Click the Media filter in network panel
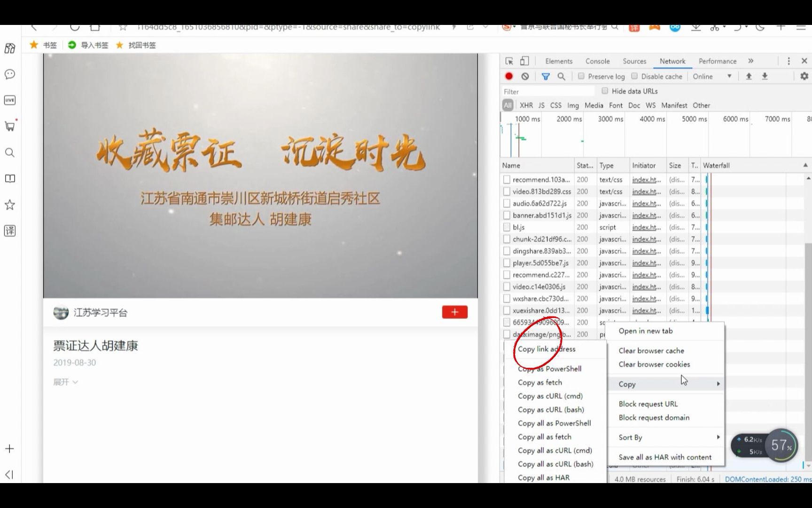The width and height of the screenshot is (812, 508). [x=594, y=105]
